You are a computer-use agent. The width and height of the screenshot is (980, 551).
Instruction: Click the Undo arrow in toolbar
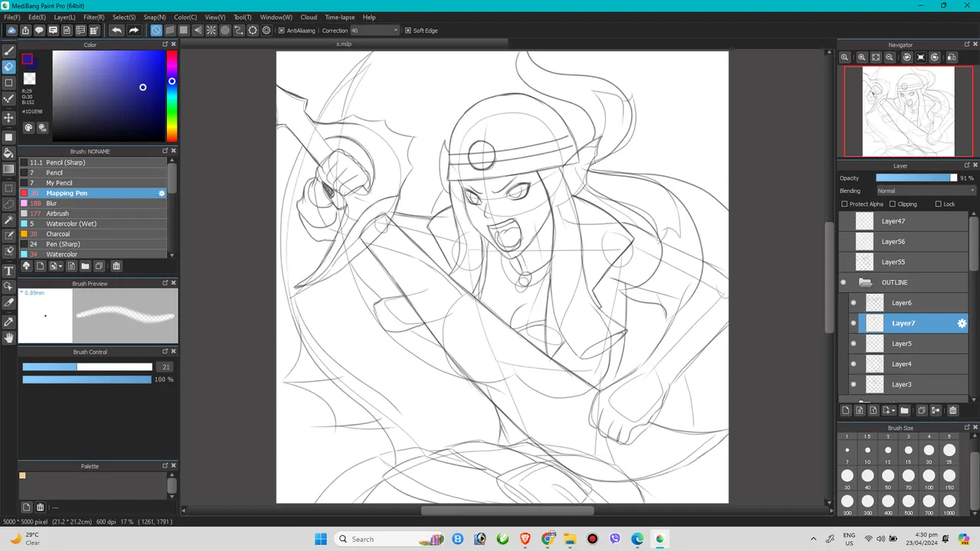pyautogui.click(x=116, y=31)
